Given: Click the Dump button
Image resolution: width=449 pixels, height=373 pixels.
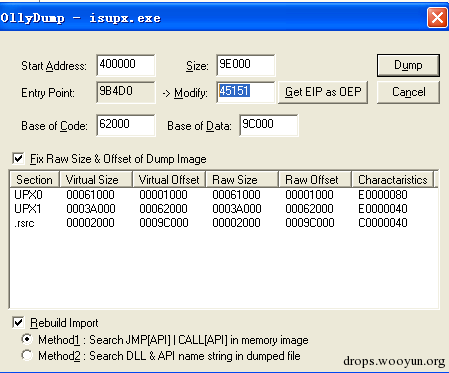Looking at the screenshot, I should 408,65.
